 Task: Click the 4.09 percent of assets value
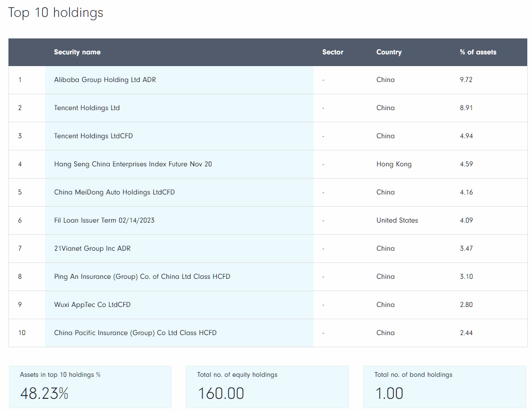pyautogui.click(x=466, y=220)
